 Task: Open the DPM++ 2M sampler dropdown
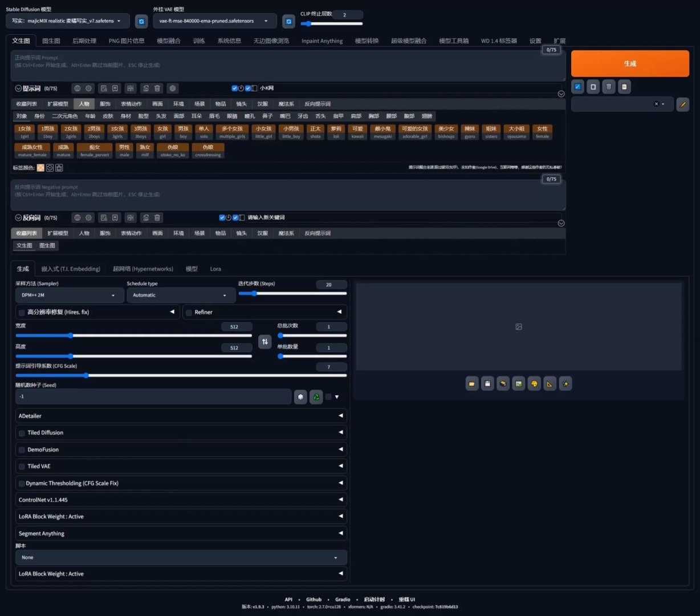(x=70, y=295)
